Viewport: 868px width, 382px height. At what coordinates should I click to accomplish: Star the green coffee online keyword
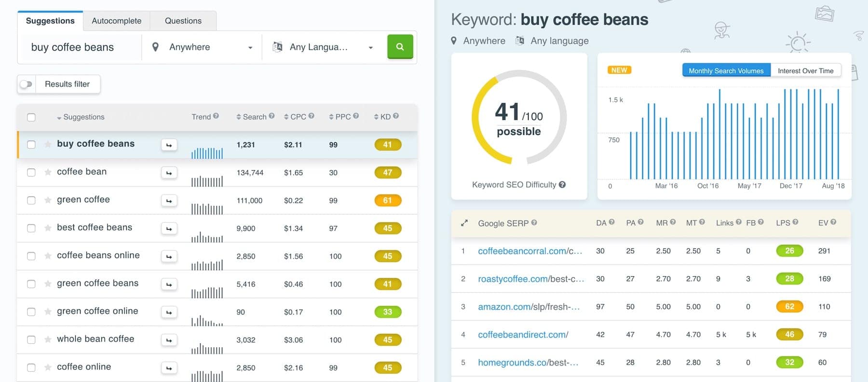click(x=48, y=312)
